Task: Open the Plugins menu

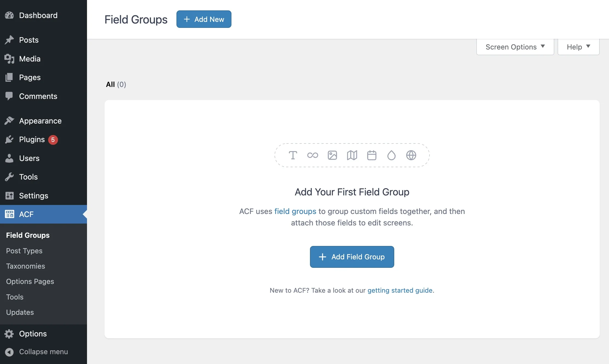Action: (43, 139)
